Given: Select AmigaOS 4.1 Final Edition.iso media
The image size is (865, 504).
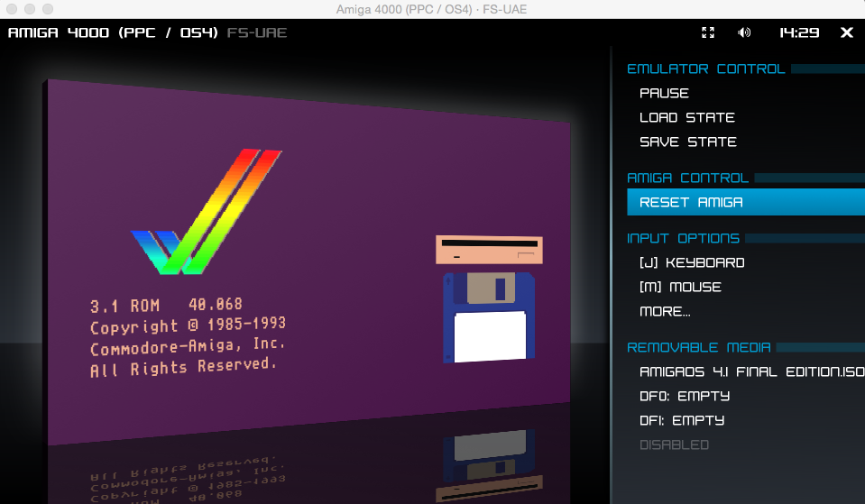Looking at the screenshot, I should point(752,371).
